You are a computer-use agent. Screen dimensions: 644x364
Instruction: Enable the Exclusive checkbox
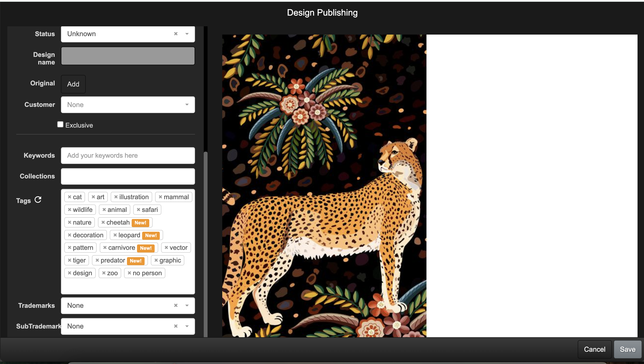[x=60, y=124]
